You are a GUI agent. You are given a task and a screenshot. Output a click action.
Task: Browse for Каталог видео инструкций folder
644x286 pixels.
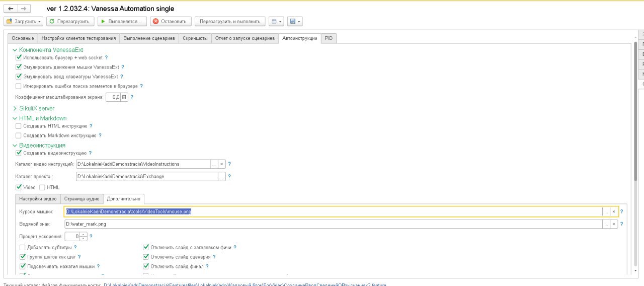click(x=214, y=164)
